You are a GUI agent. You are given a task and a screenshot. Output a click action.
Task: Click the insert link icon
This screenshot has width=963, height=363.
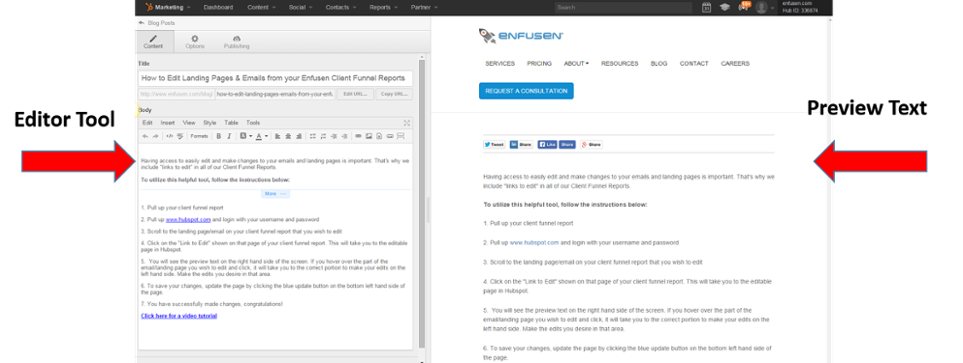359,136
